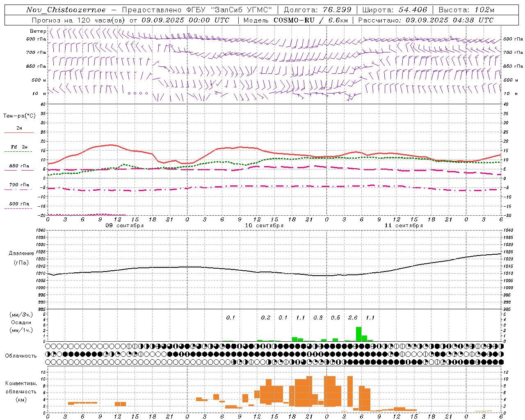Image resolution: width=525 pixels, height=420 pixels.
Task: Click the tallest green precipitation bar
Action: (x=359, y=334)
